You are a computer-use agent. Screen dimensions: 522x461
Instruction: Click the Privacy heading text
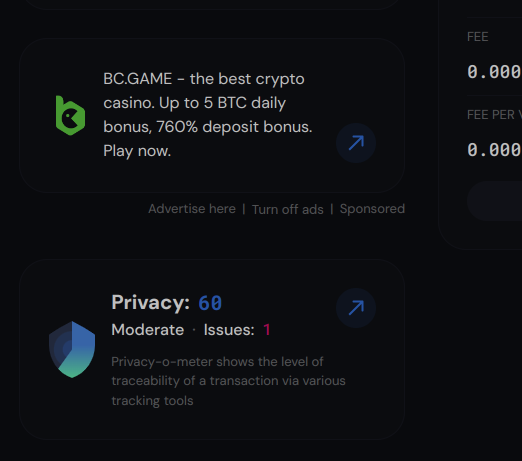point(151,303)
